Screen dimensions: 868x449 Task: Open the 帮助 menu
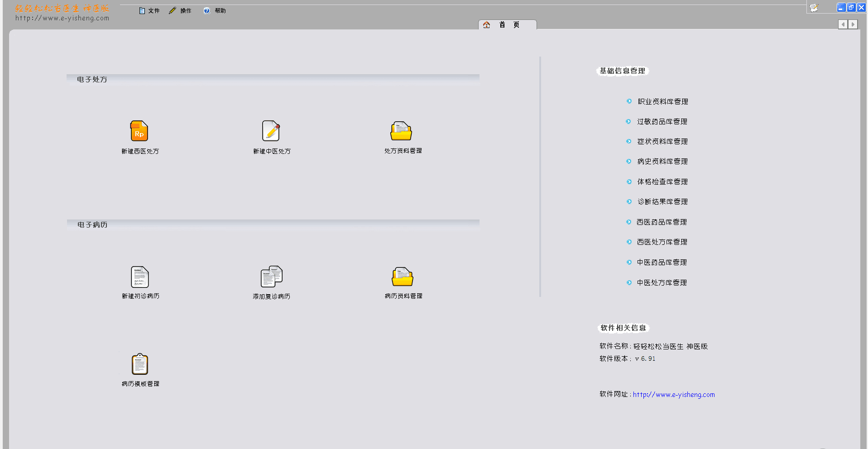[x=215, y=10]
